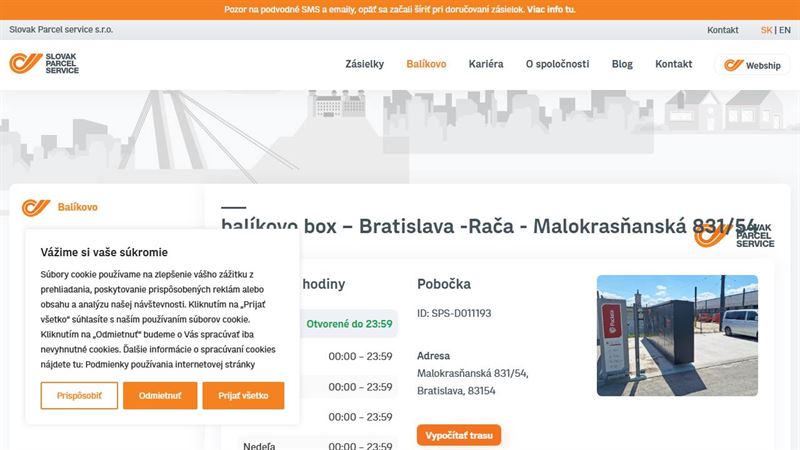Select the ID: SPS-D011193 text
Image resolution: width=800 pixels, height=450 pixels.
click(454, 313)
